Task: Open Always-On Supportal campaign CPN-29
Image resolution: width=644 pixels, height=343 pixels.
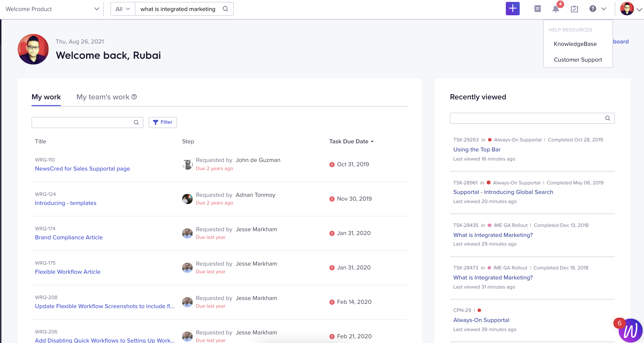Action: coord(481,320)
